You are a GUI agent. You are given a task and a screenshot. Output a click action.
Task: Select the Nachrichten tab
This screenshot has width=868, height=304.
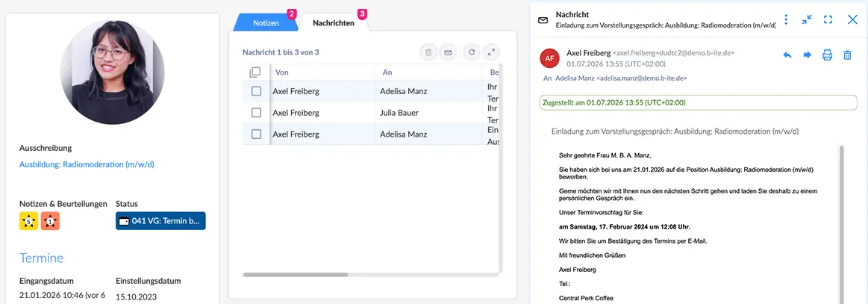(x=334, y=23)
